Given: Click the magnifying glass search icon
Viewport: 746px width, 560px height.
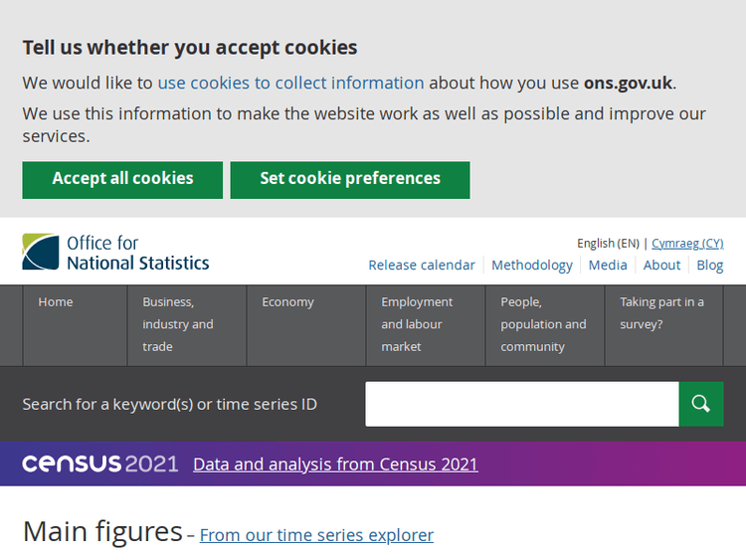Looking at the screenshot, I should [701, 404].
